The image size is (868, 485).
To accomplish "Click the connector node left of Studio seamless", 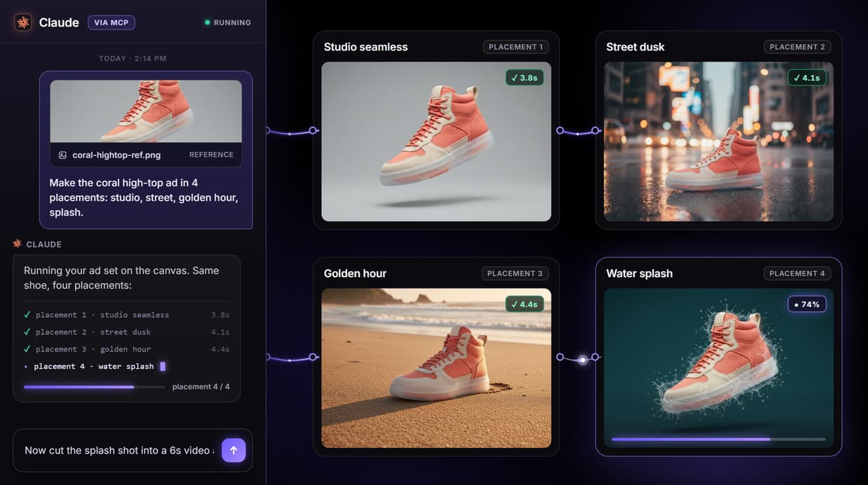I will pyautogui.click(x=313, y=130).
